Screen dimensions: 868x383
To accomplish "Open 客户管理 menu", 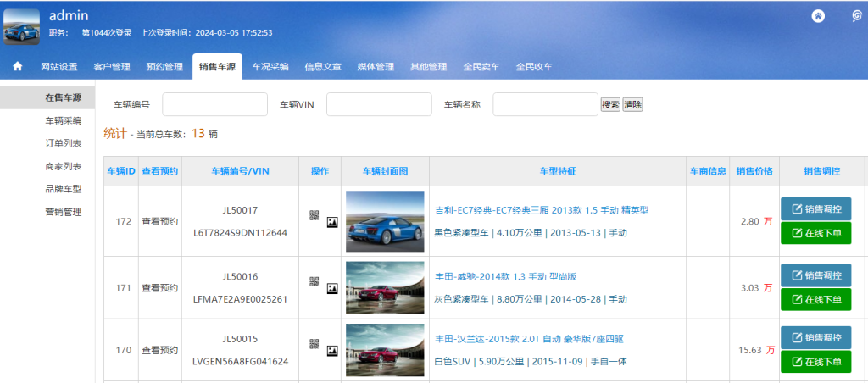I will [112, 67].
